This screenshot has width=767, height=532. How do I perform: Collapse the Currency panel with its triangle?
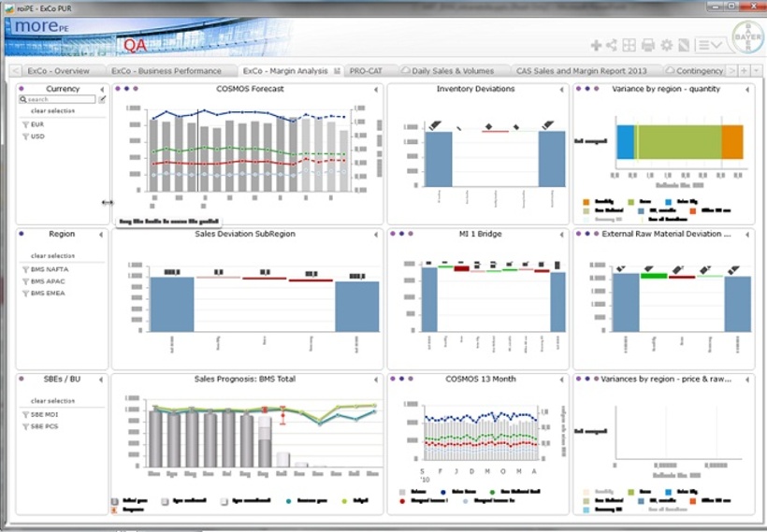(x=102, y=90)
